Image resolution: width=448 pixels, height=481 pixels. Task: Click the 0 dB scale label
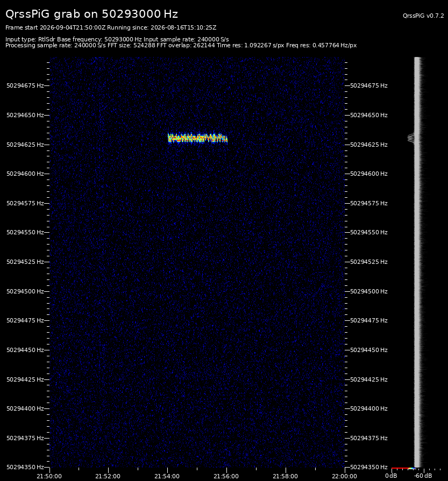tap(391, 476)
